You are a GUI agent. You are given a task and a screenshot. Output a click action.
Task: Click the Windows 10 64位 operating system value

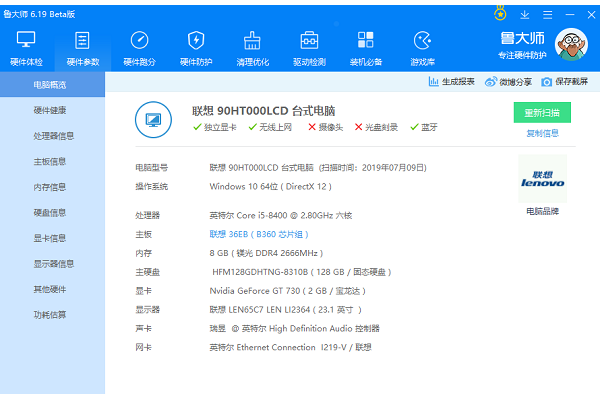[271, 187]
